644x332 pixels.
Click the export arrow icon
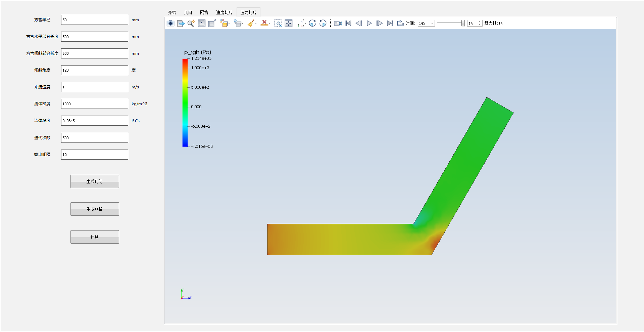pos(181,23)
